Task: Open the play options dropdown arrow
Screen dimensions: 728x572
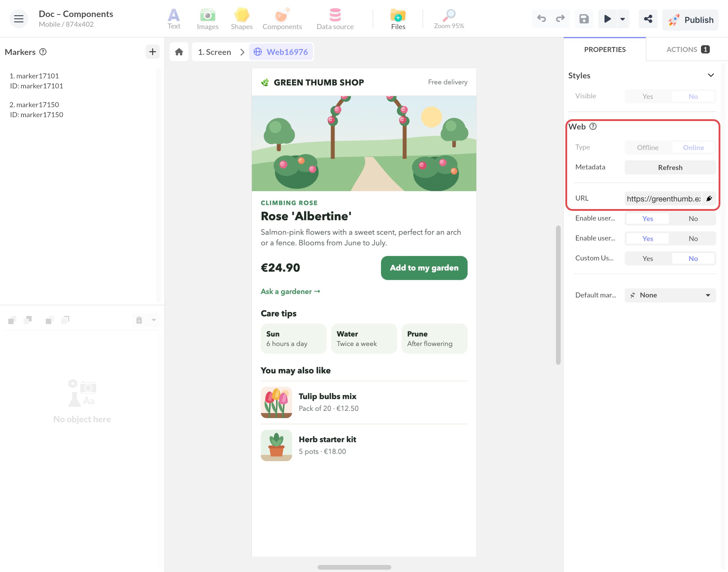Action: pos(623,19)
